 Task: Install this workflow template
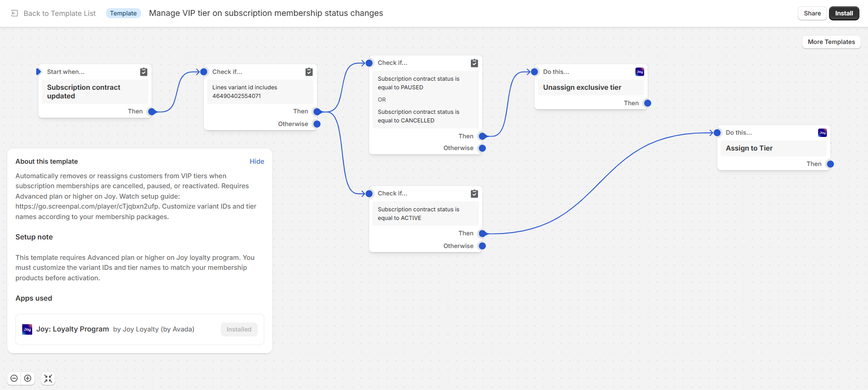844,13
